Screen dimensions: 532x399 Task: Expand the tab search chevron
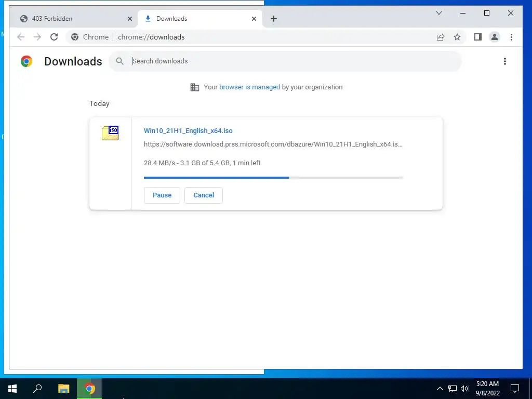[x=438, y=13]
